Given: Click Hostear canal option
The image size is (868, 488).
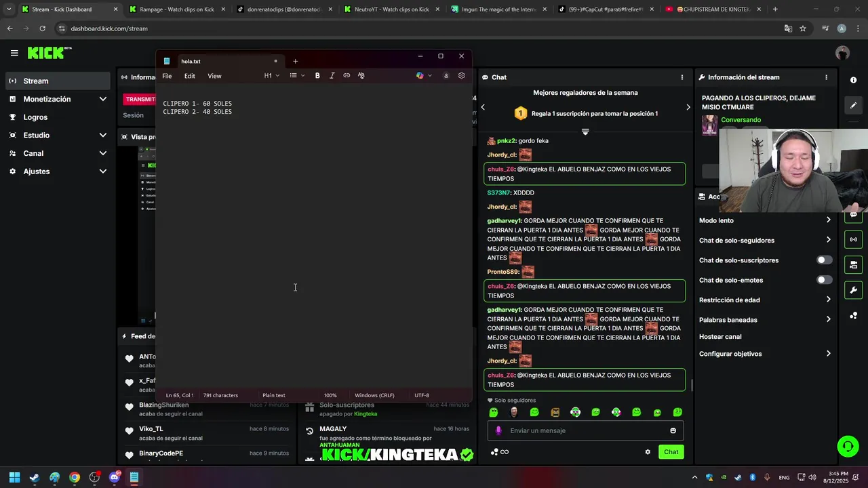Looking at the screenshot, I should 720,337.
